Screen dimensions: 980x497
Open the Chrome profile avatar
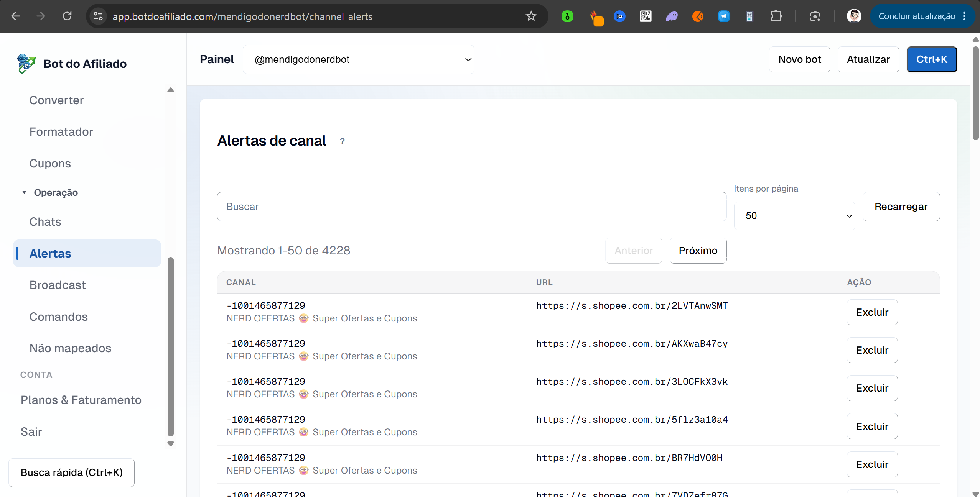tap(854, 16)
